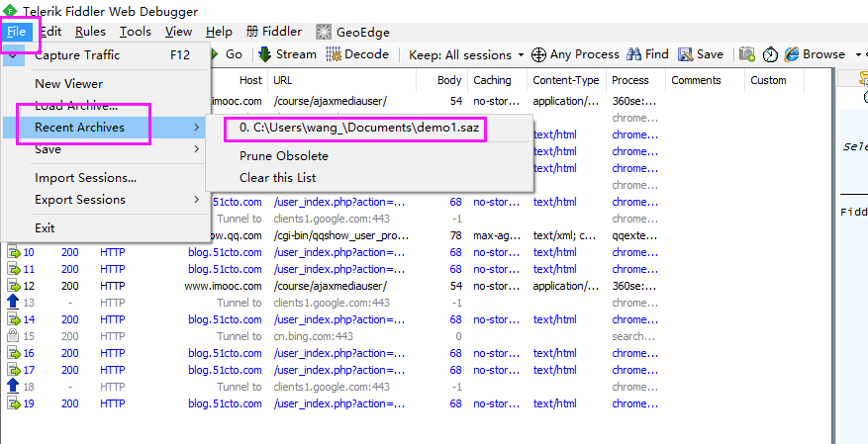Select the Any Process crosshair target icon
This screenshot has width=868, height=444.
pyautogui.click(x=538, y=54)
